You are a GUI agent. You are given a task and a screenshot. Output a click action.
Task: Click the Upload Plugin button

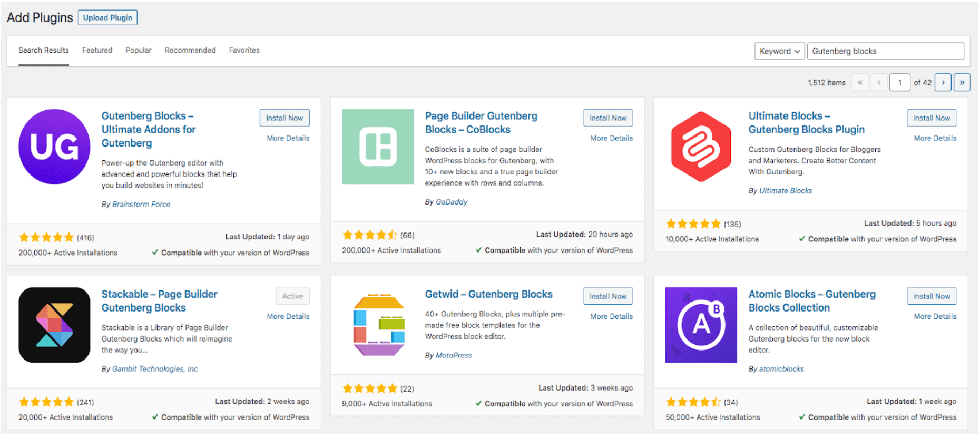click(108, 17)
